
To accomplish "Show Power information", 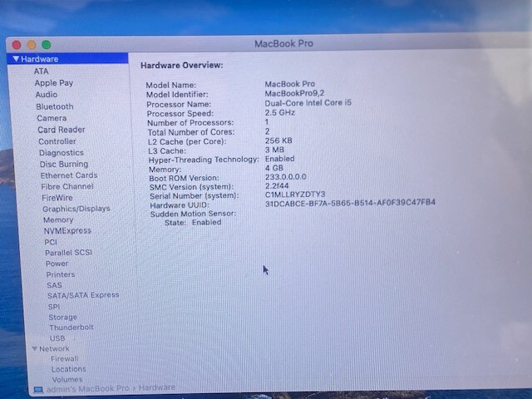I will tap(57, 264).
